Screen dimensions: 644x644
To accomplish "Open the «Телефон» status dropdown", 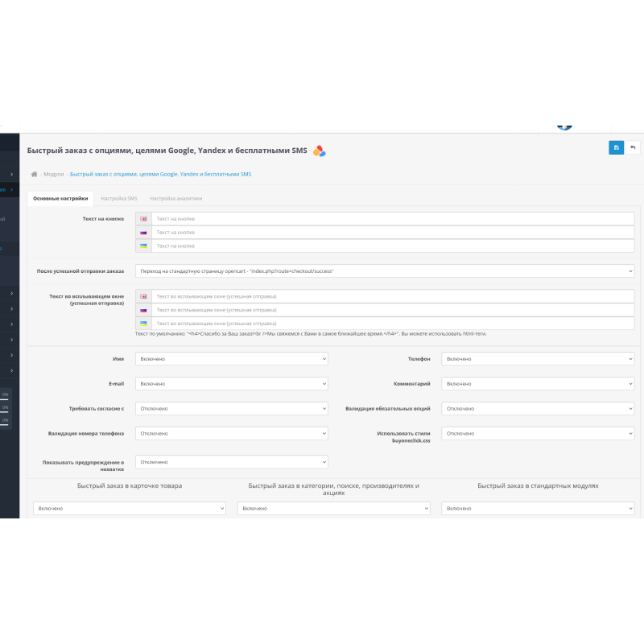I will (538, 358).
